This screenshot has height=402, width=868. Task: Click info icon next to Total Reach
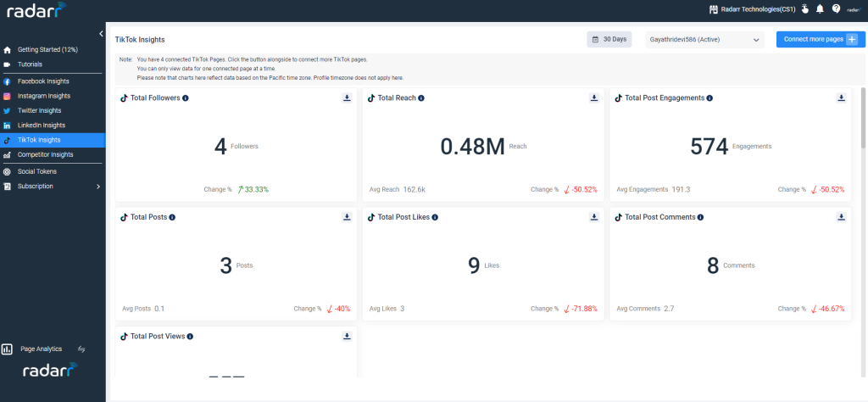tap(421, 98)
